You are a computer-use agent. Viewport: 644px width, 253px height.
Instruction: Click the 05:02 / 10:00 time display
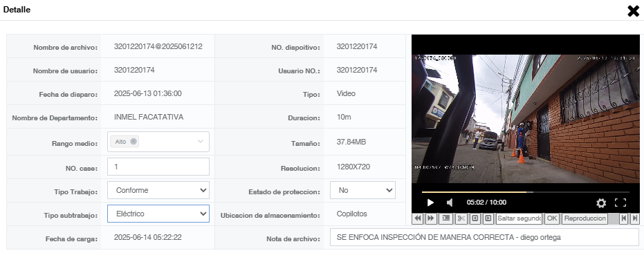(486, 203)
